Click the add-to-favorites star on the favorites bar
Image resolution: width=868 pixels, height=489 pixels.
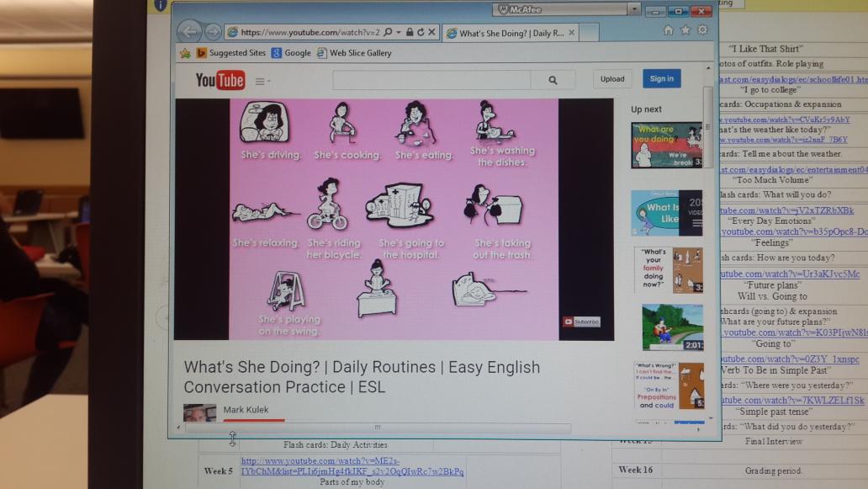tap(184, 52)
